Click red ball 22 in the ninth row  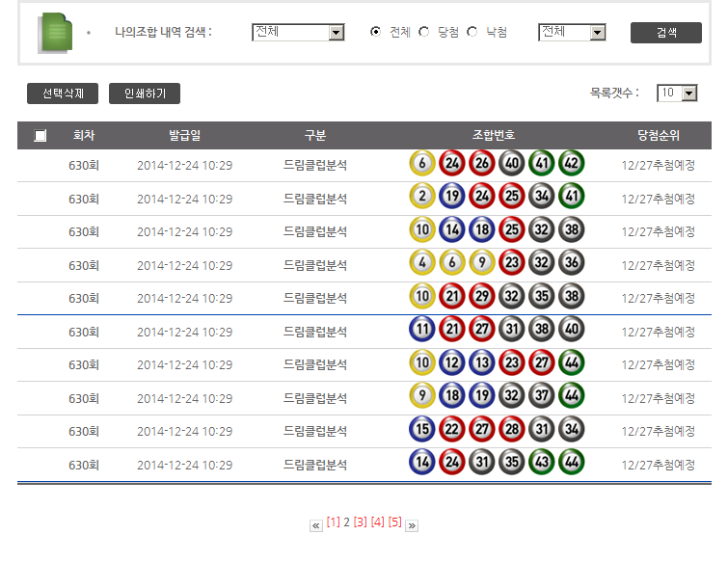[452, 431]
